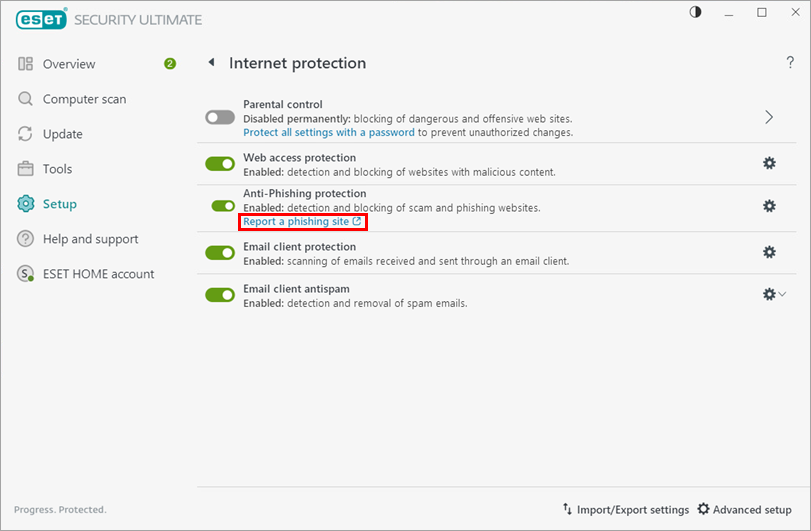Toggle the Email client protection switch

point(220,253)
